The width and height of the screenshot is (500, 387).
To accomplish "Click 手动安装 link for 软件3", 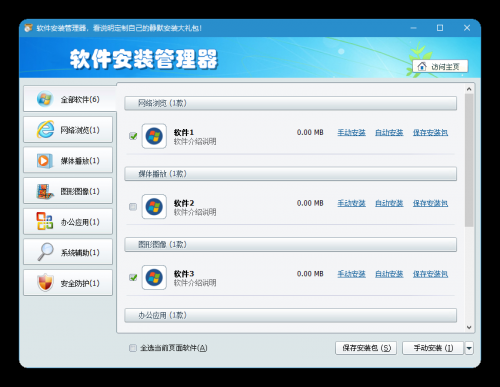I will coord(351,274).
